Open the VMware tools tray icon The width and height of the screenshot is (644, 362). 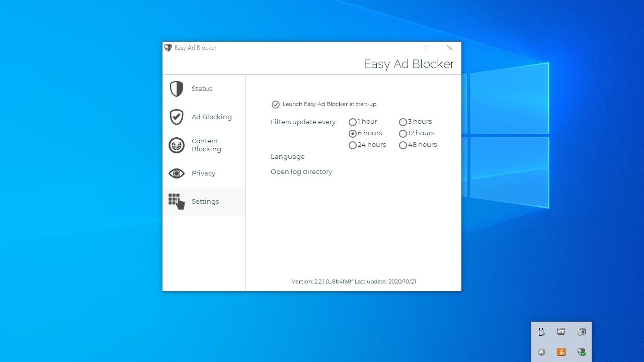[561, 332]
